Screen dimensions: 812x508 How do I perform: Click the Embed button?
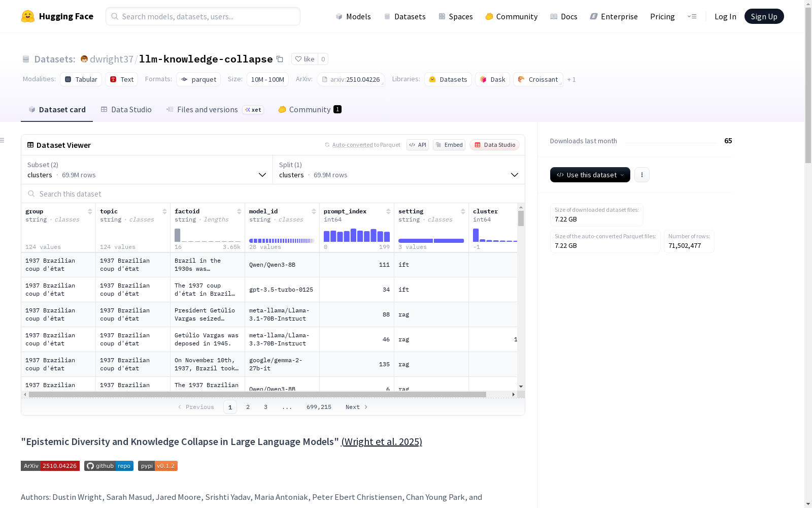449,145
